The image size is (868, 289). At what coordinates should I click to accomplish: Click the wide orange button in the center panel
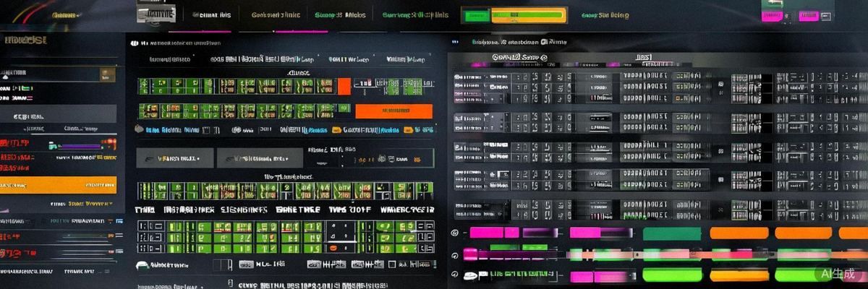[x=393, y=111]
